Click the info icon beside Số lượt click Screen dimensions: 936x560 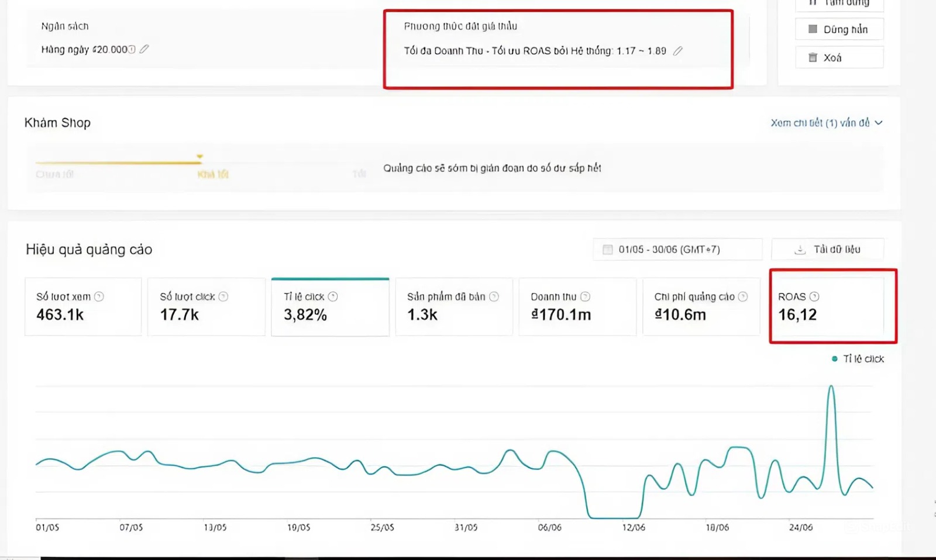(223, 296)
